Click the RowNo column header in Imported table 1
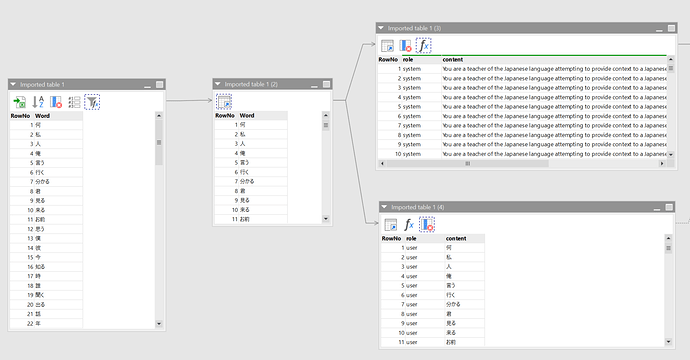This screenshot has width=690, height=360. coord(22,116)
